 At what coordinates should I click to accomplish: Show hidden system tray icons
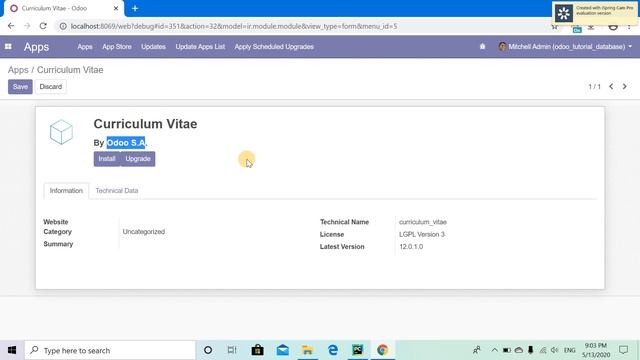[494, 350]
